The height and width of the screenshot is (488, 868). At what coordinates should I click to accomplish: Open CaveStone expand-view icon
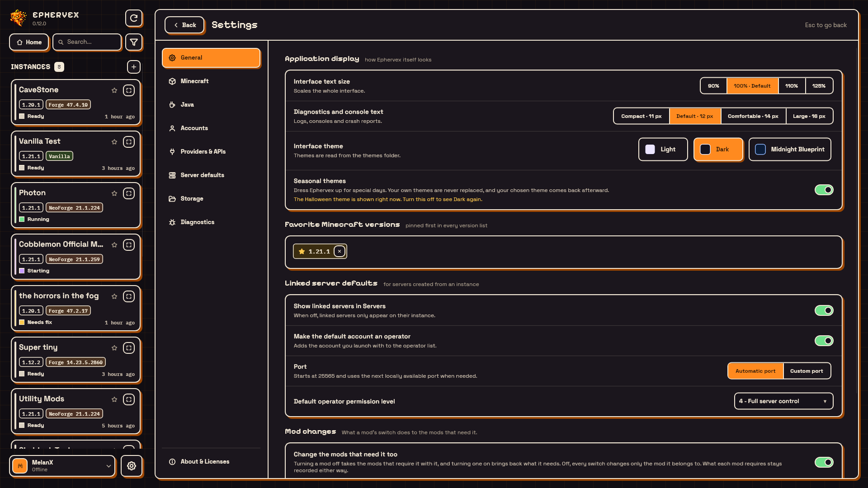129,90
